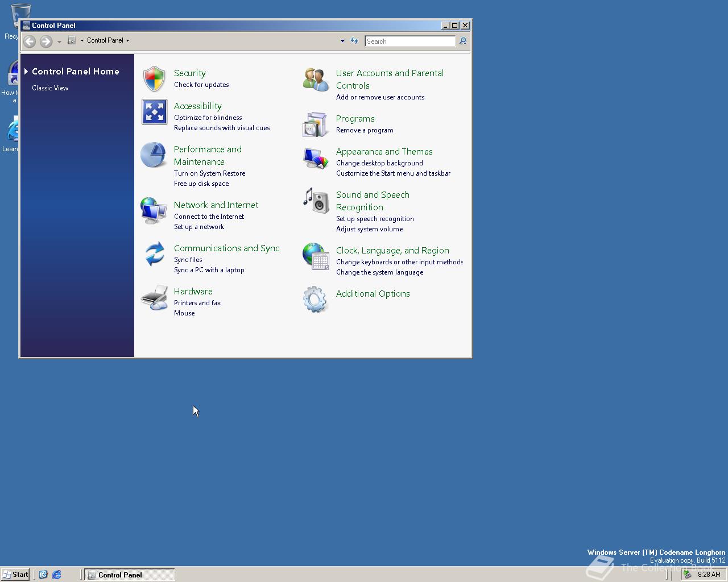Click Replace sounds with visual cues
Viewport: 728px width, 582px height.
[222, 128]
